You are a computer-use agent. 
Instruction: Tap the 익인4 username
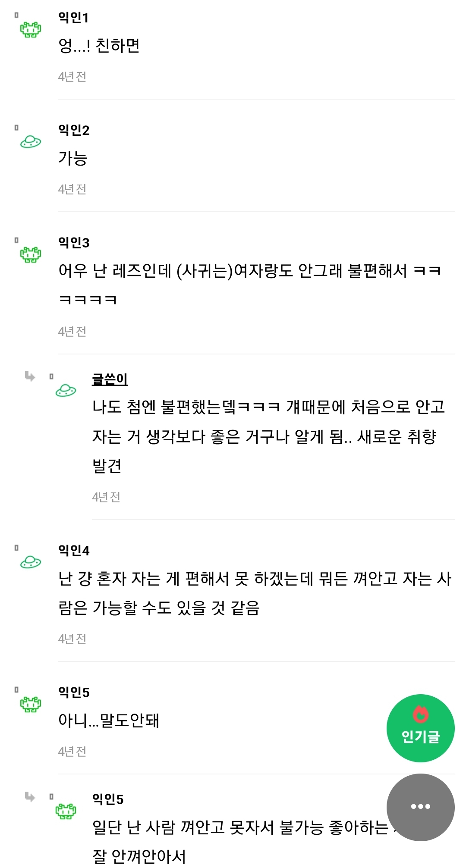click(x=74, y=550)
